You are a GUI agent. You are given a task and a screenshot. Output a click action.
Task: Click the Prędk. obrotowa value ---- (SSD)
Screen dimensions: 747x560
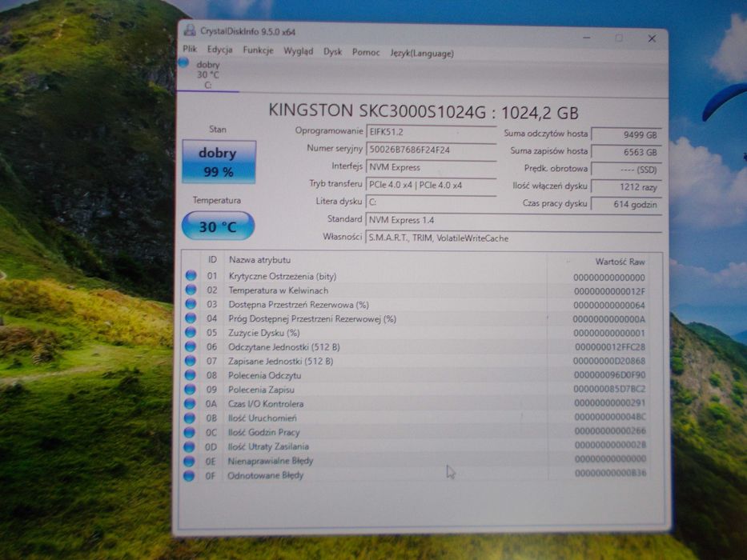coord(626,169)
